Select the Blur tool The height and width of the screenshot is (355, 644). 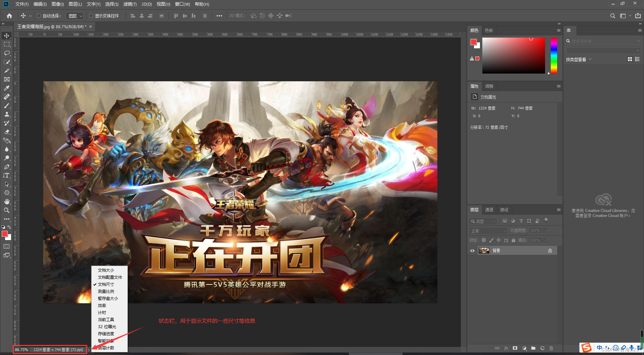(x=7, y=149)
